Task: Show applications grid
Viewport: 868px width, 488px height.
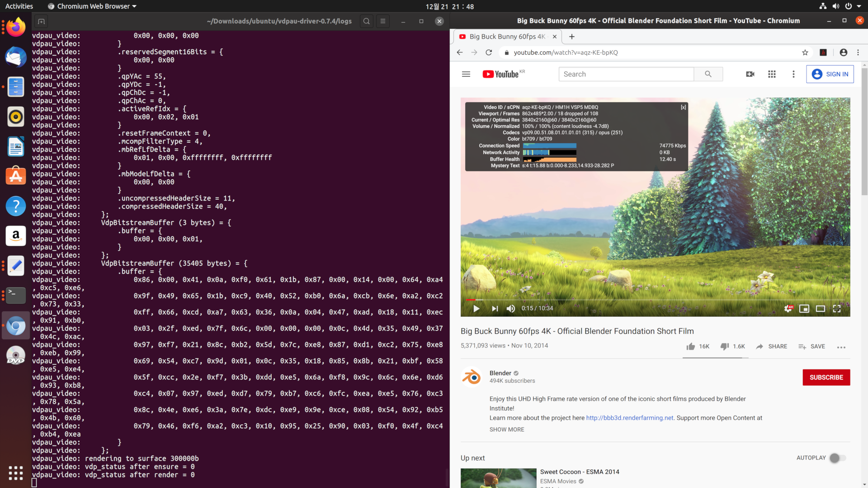Action: 16,473
